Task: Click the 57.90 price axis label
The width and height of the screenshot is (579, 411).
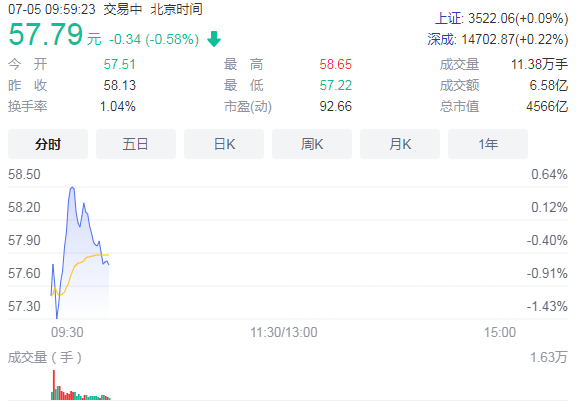Action: (24, 240)
